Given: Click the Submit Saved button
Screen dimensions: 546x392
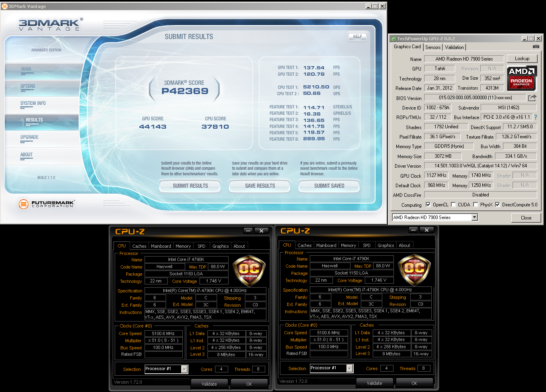Looking at the screenshot, I should [329, 186].
